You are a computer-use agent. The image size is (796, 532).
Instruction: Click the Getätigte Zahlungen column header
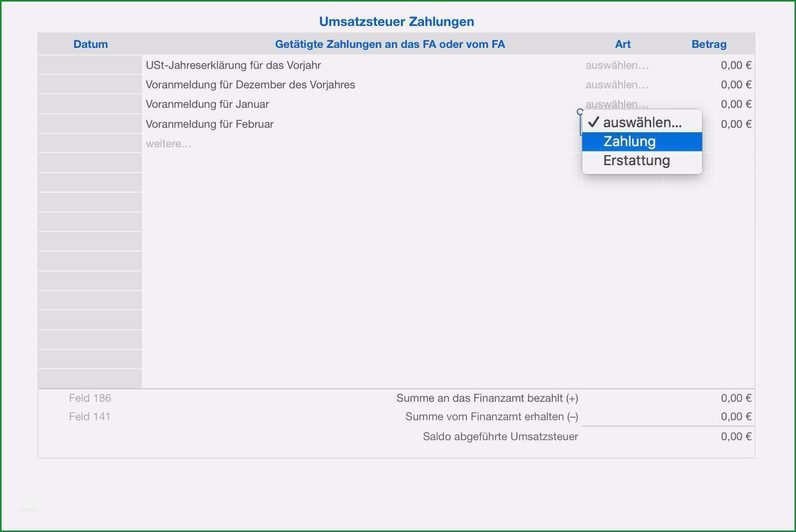(390, 44)
